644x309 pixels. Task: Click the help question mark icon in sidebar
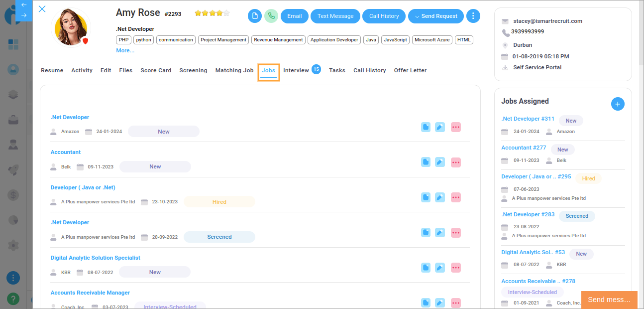click(13, 299)
